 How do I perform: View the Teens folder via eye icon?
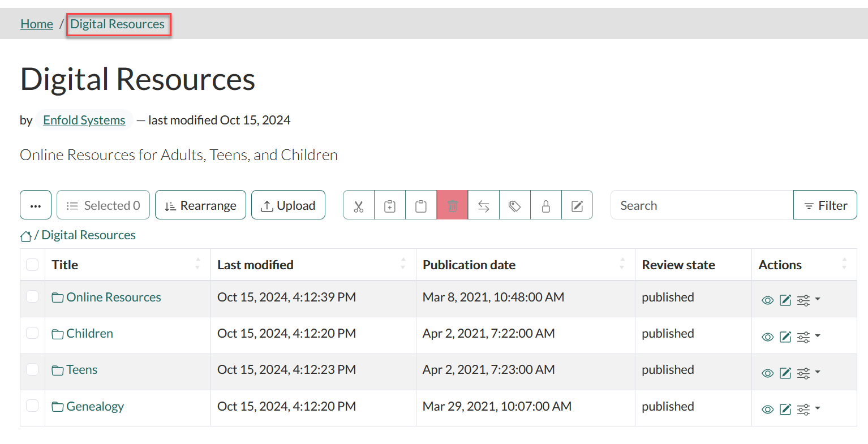point(767,373)
